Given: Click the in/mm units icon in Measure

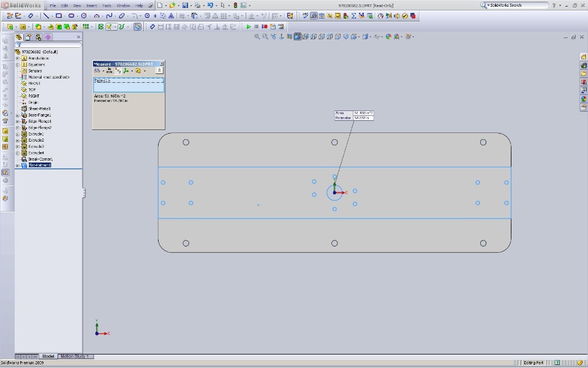Looking at the screenshot, I should coord(109,71).
